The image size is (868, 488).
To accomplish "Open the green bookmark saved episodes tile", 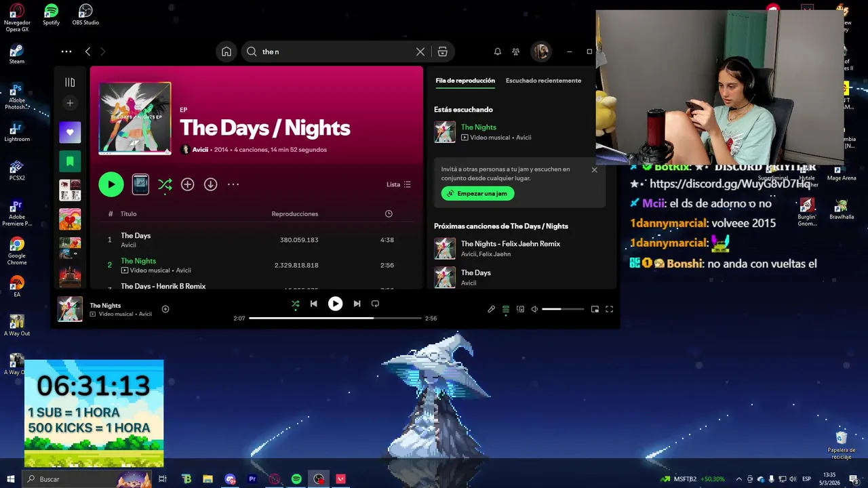I will 70,161.
